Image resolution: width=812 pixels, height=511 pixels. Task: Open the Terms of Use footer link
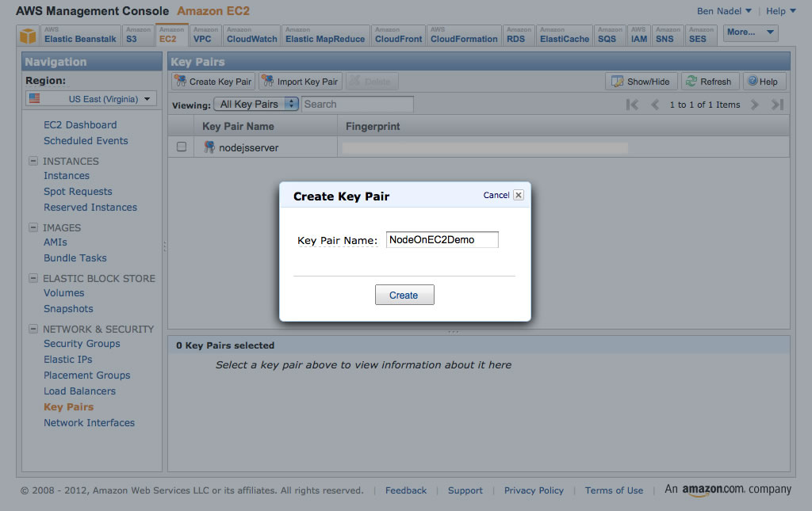point(615,490)
